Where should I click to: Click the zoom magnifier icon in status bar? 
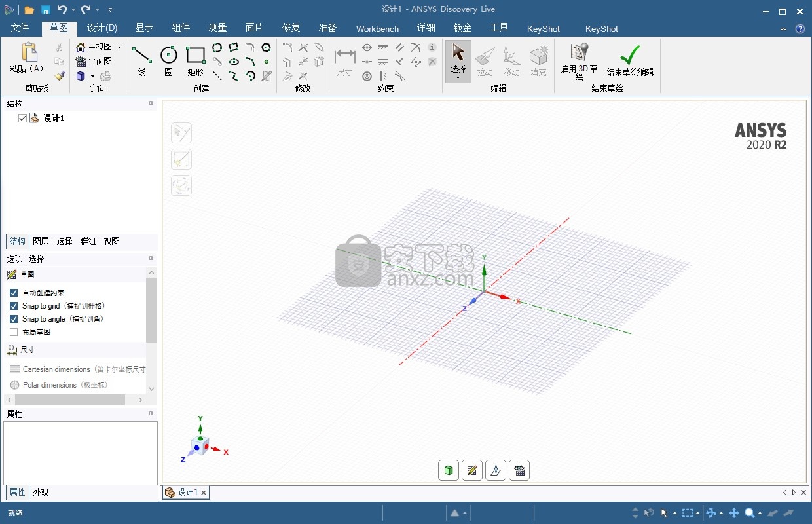tap(749, 513)
